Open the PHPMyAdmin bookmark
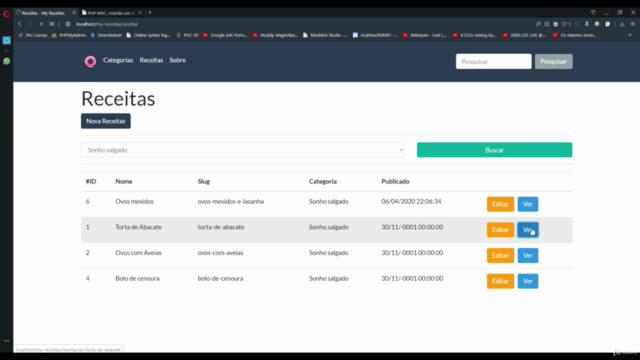The width and height of the screenshot is (640, 360). coord(69,35)
